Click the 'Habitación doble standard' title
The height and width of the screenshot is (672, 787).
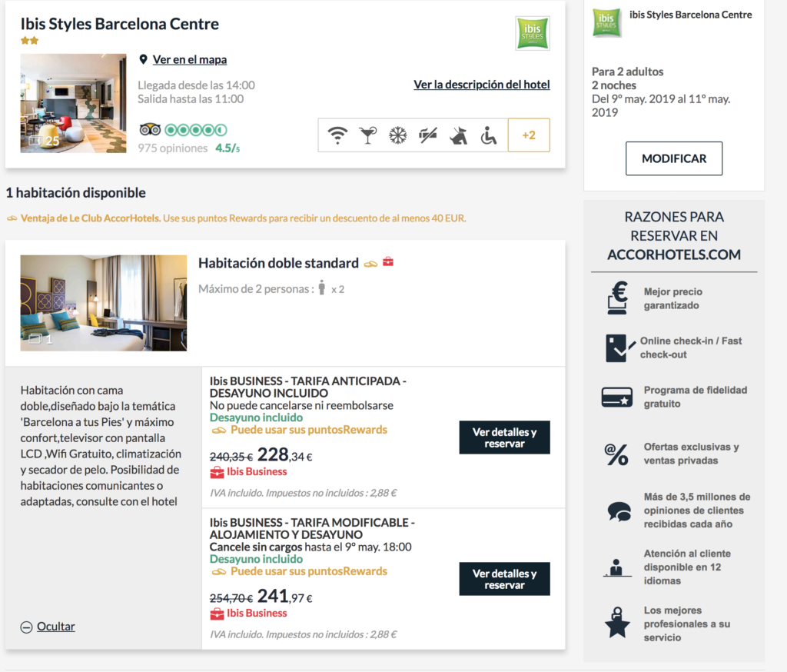[278, 263]
